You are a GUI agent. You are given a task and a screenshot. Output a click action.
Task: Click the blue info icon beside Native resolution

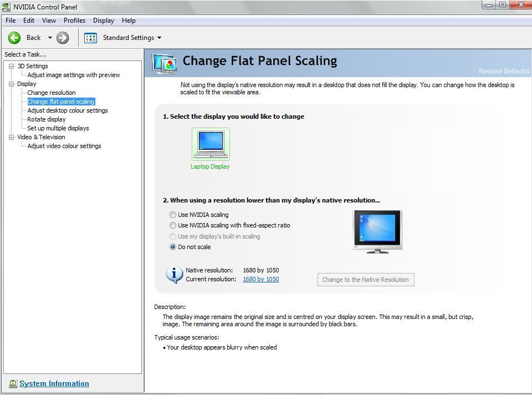[x=175, y=275]
